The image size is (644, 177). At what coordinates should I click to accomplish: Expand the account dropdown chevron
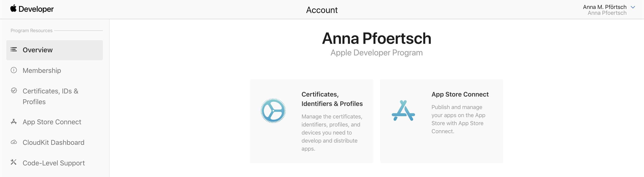(633, 7)
